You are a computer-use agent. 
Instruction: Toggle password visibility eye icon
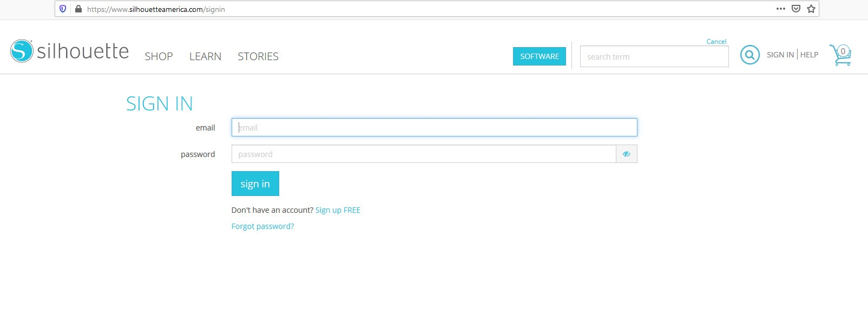tap(626, 154)
